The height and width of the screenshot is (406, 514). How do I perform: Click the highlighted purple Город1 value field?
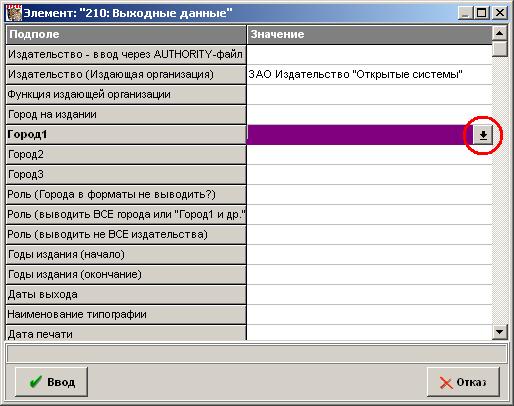tap(360, 135)
